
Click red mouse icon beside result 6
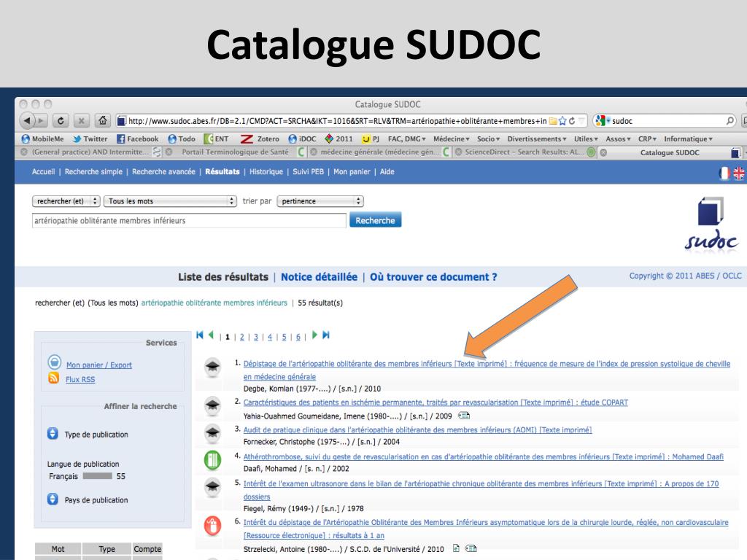[212, 526]
